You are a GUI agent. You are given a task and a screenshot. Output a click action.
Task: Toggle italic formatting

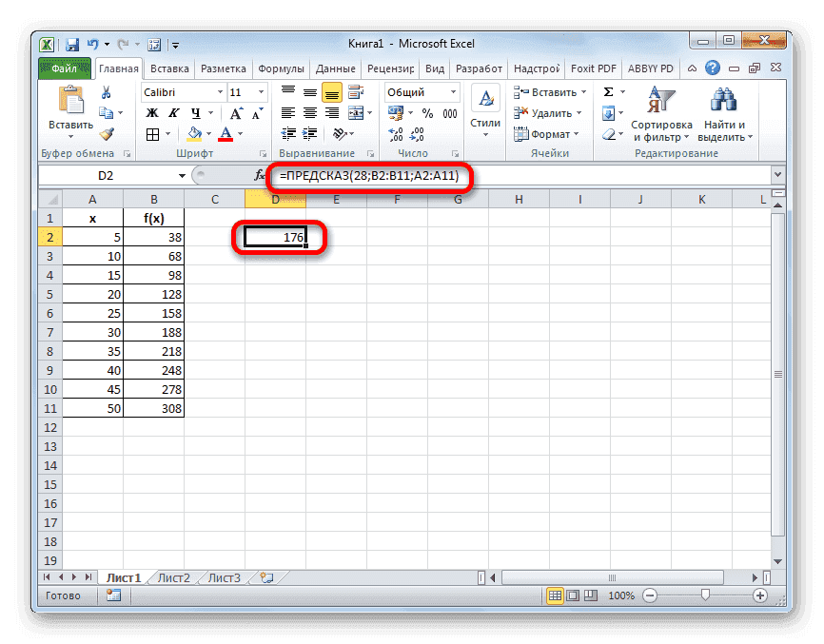pyautogui.click(x=172, y=113)
